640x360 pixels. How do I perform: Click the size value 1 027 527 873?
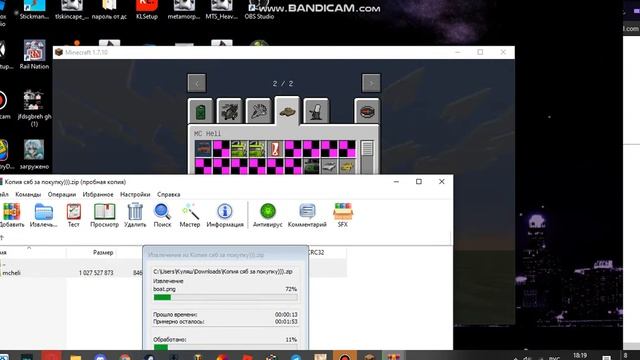tap(96, 273)
